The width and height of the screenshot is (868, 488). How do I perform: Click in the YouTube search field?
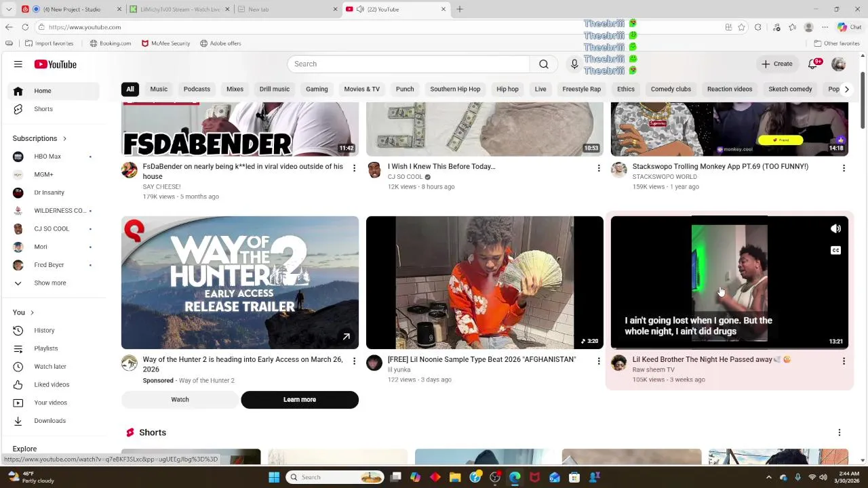click(x=409, y=64)
